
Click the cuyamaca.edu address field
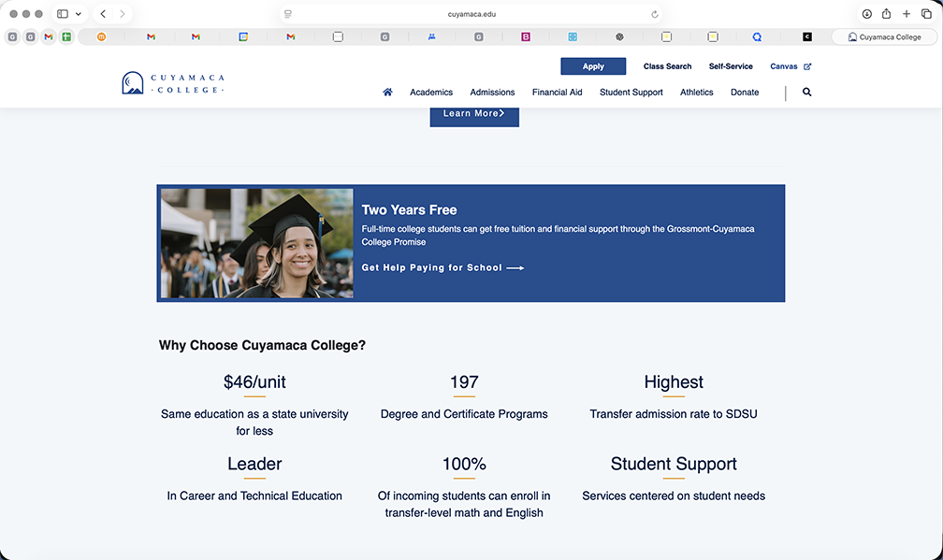point(471,14)
